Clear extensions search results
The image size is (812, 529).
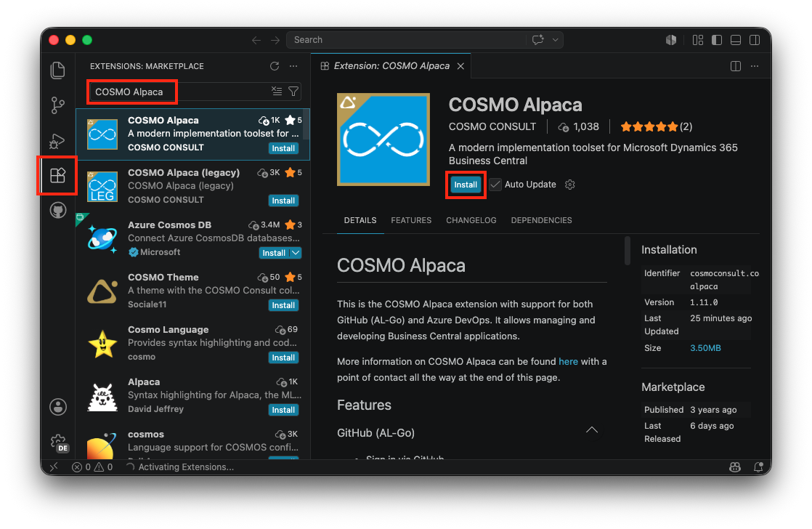tap(277, 91)
